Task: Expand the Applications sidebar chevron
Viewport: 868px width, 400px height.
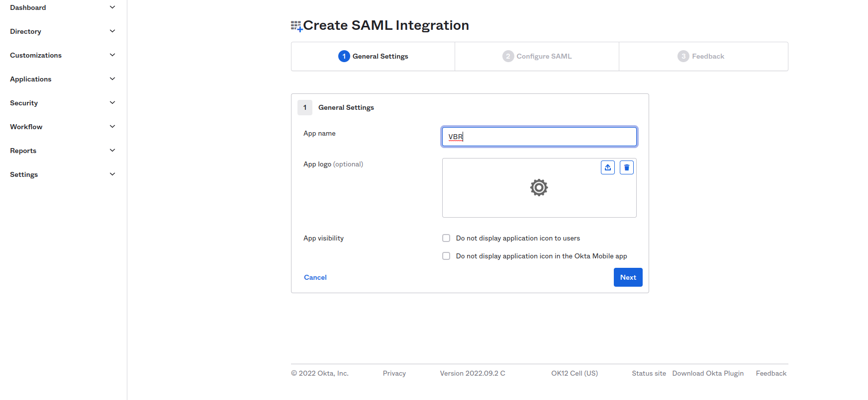Action: pos(112,79)
